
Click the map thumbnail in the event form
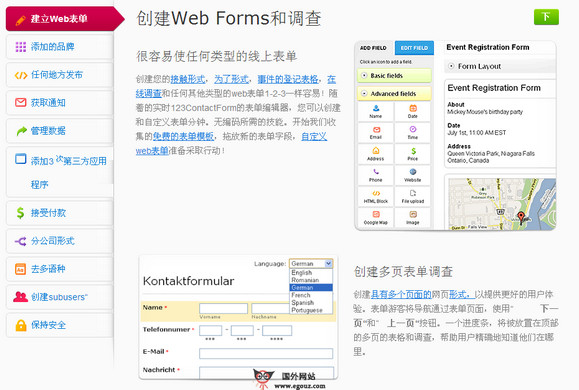502,204
